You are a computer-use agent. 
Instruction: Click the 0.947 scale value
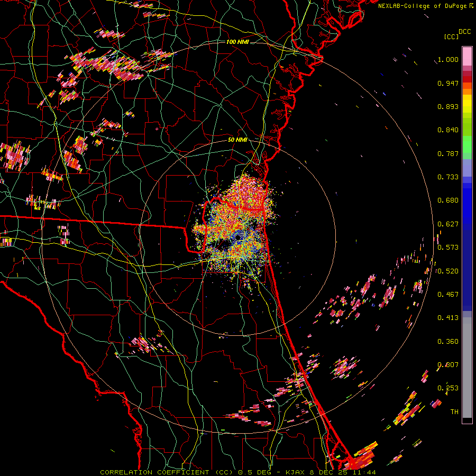448,83
